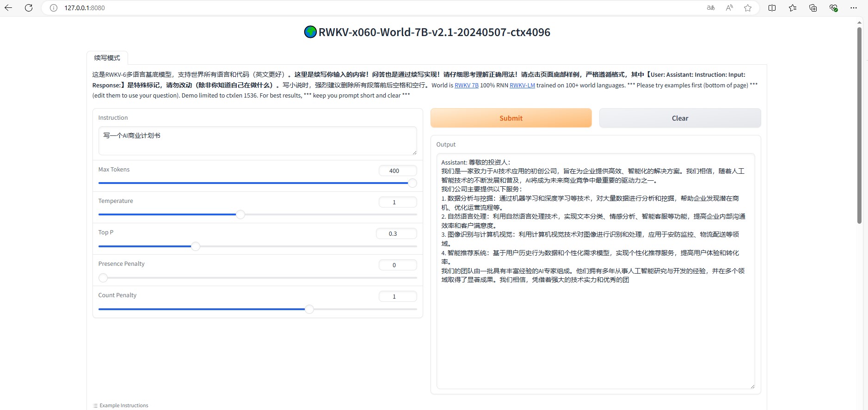Click inside the Output text area
The height and width of the screenshot is (410, 868).
(596, 271)
